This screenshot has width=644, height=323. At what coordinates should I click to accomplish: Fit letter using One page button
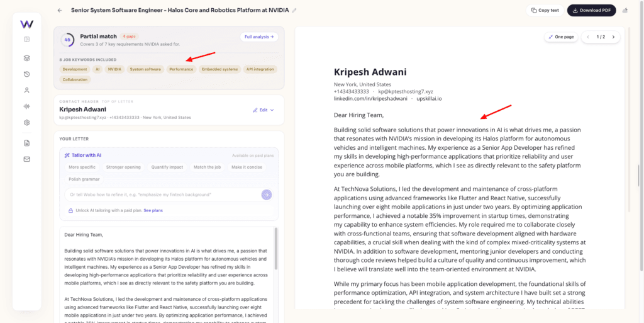click(561, 37)
